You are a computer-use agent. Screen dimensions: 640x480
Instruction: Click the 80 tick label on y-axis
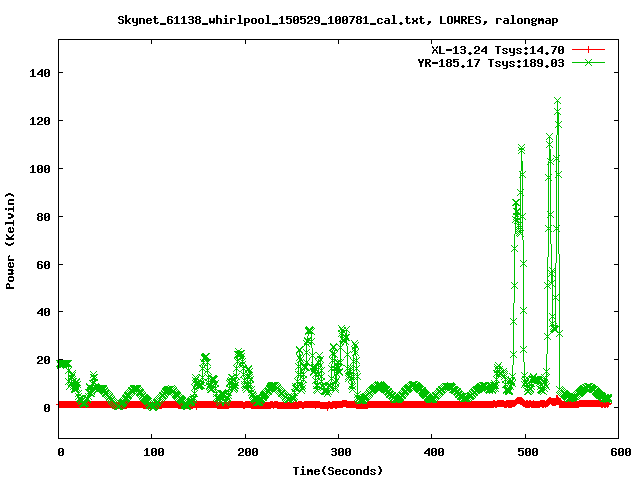(x=43, y=216)
